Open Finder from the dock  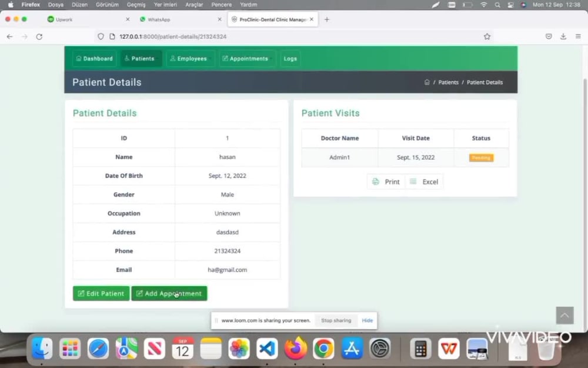pos(42,349)
